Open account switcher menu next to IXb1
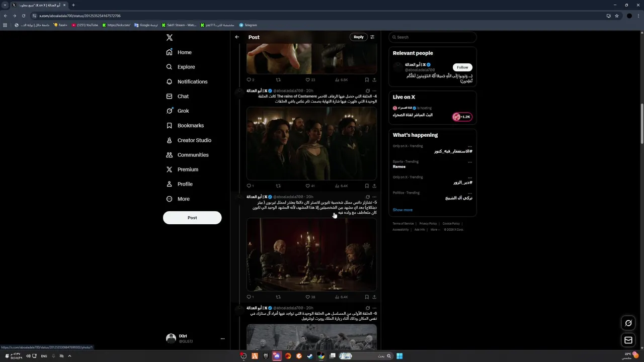This screenshot has height=362, width=644. [222, 339]
